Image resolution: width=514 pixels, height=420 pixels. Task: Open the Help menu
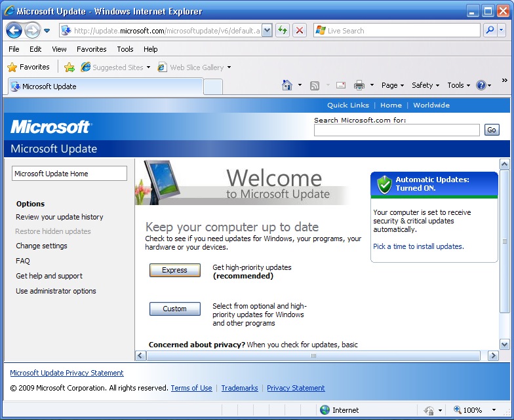tap(151, 49)
